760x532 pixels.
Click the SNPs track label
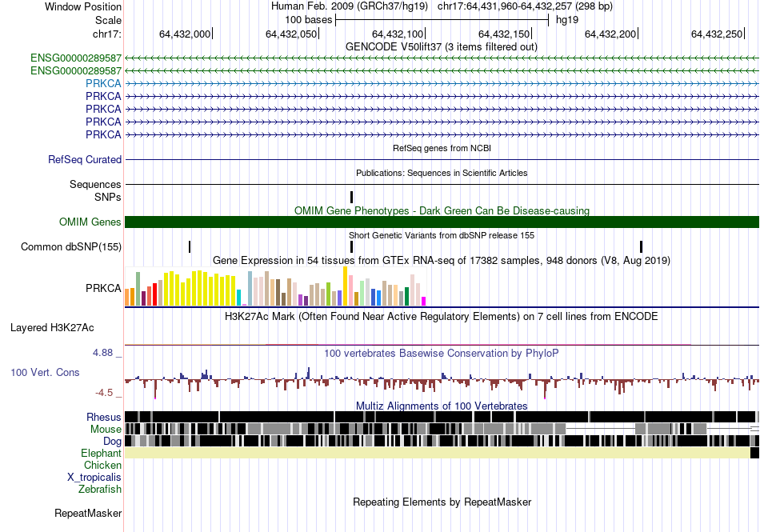108,197
